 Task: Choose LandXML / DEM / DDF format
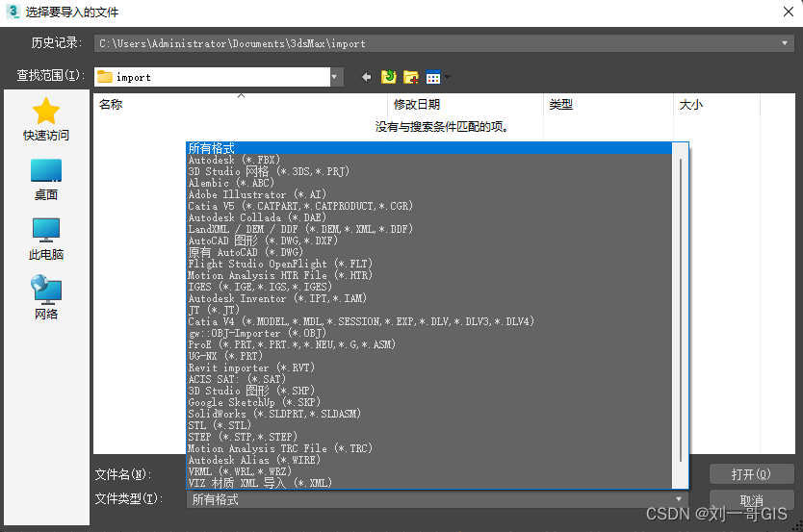click(429, 229)
